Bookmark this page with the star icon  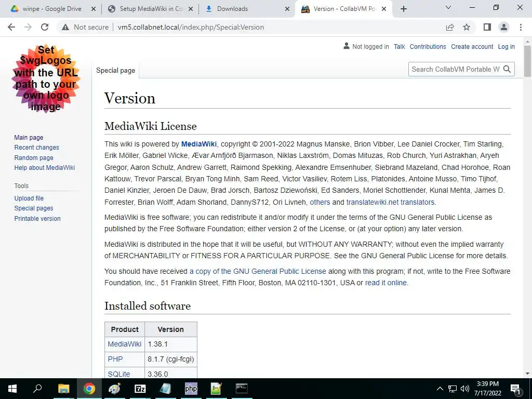coord(467,27)
